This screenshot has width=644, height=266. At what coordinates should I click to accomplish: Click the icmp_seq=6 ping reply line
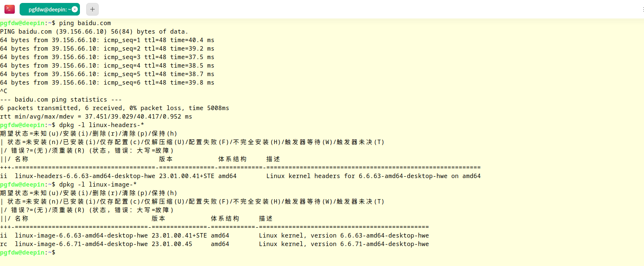[x=107, y=82]
